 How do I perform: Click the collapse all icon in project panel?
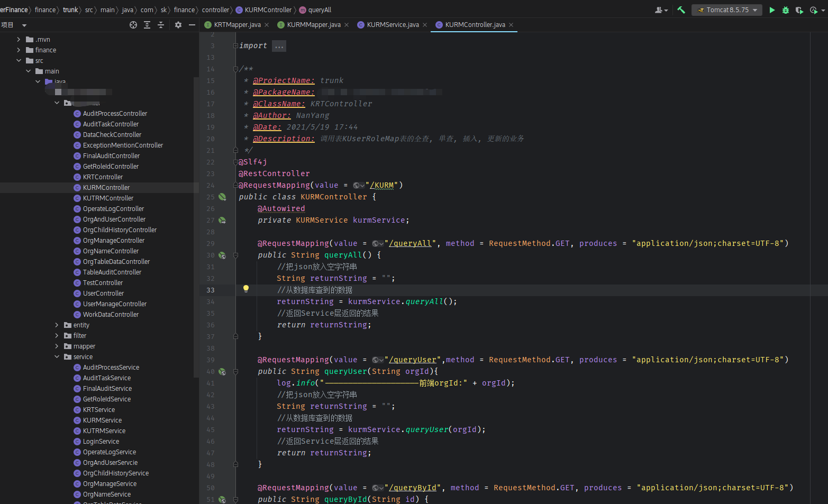[161, 25]
